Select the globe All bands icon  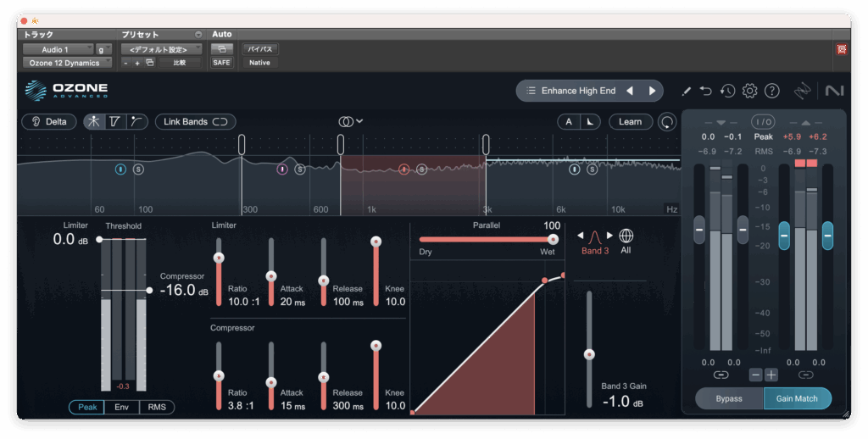pyautogui.click(x=626, y=236)
